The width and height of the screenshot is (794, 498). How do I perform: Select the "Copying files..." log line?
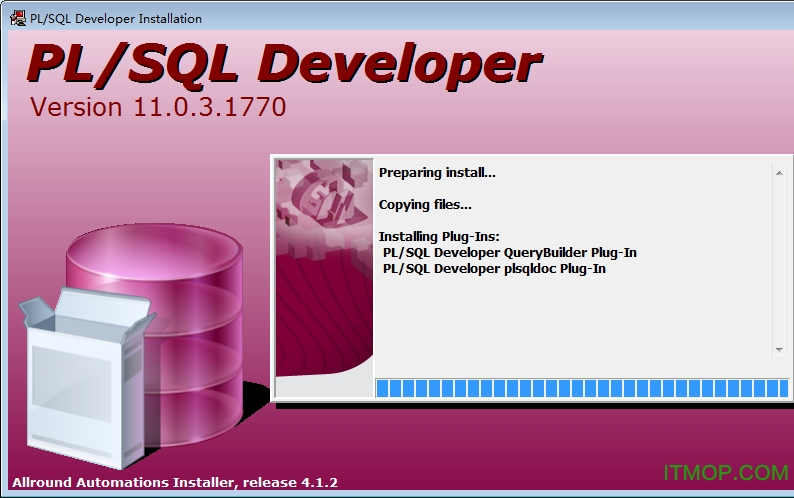[425, 205]
